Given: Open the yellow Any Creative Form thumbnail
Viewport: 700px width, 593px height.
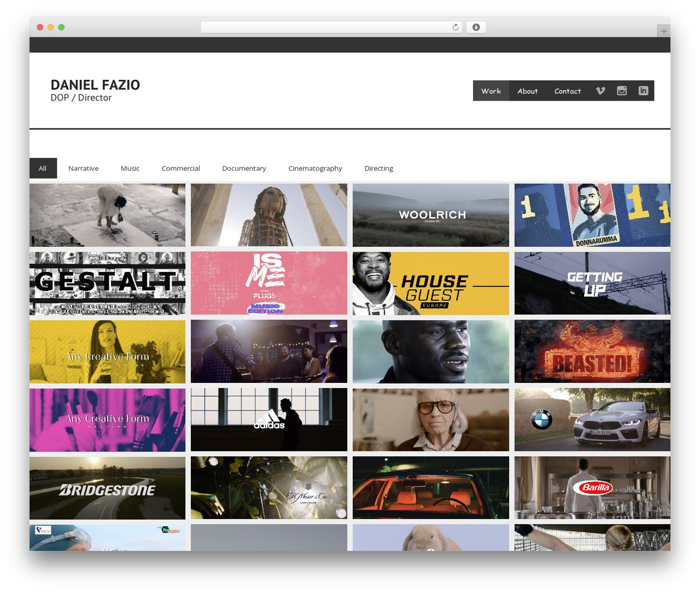Looking at the screenshot, I should click(x=108, y=352).
